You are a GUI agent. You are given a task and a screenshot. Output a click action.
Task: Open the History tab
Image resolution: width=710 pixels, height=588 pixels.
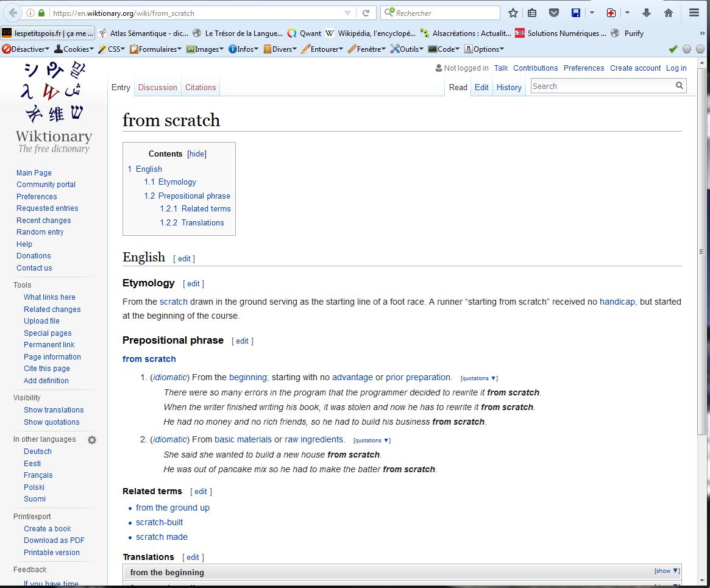coord(509,87)
